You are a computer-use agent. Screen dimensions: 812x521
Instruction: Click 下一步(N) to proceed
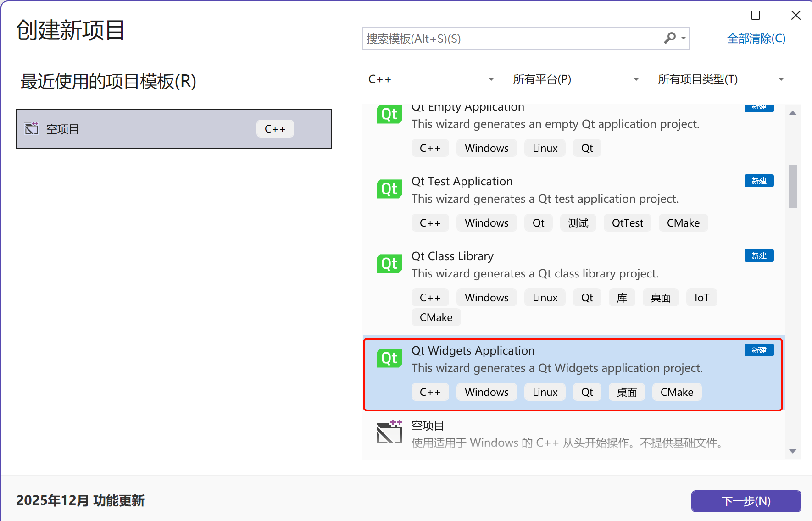745,501
